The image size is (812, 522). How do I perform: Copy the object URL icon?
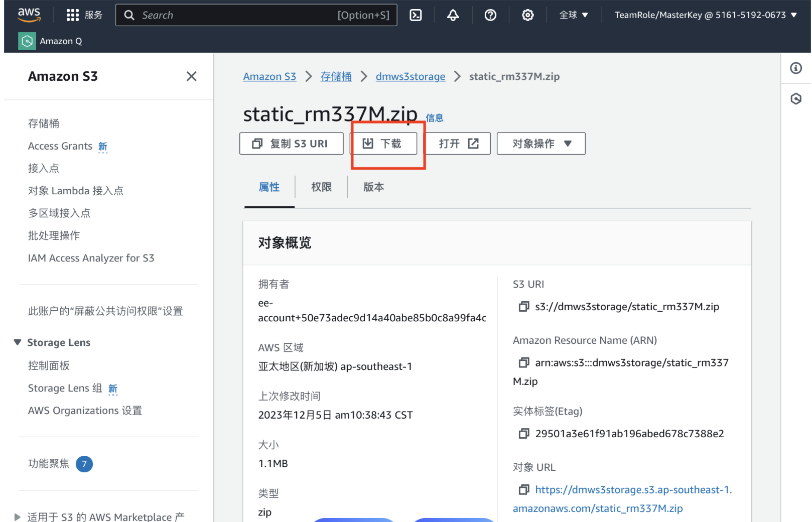pyautogui.click(x=523, y=489)
